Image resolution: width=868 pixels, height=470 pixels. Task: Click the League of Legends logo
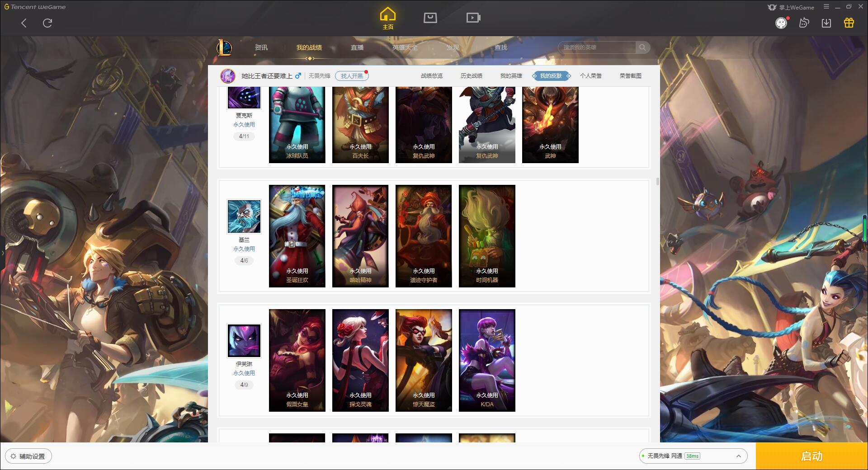click(x=224, y=47)
